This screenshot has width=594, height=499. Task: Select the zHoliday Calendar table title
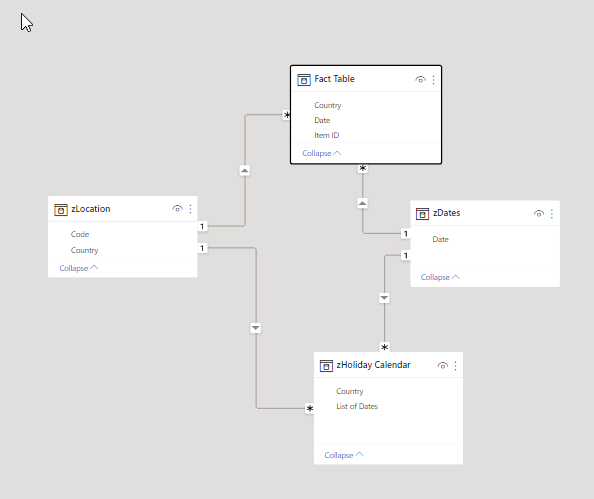(x=374, y=365)
